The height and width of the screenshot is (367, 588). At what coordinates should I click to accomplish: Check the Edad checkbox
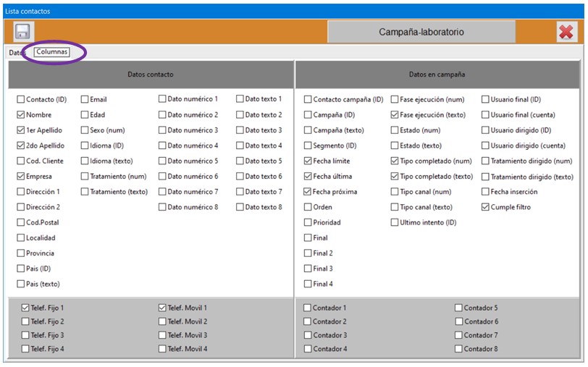click(x=85, y=114)
